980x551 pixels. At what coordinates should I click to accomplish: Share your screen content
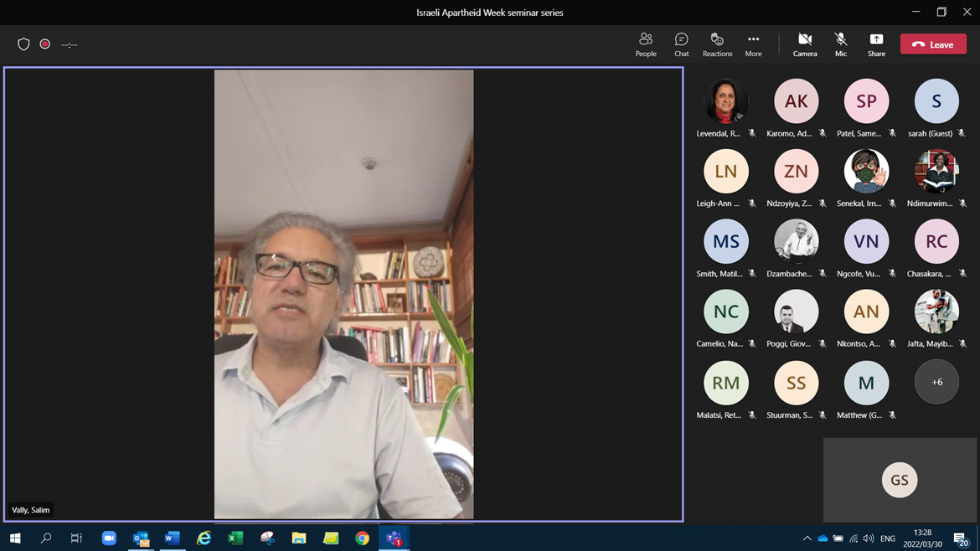[x=876, y=44]
